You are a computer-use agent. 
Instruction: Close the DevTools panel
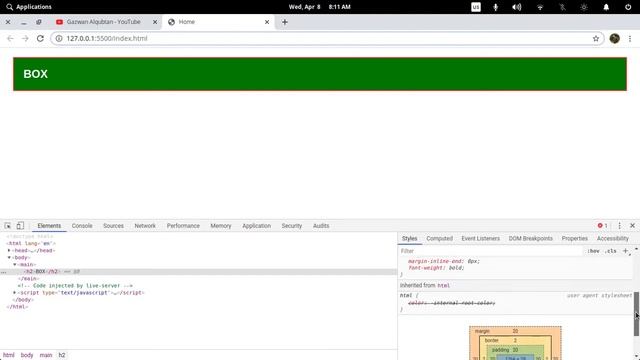click(632, 226)
